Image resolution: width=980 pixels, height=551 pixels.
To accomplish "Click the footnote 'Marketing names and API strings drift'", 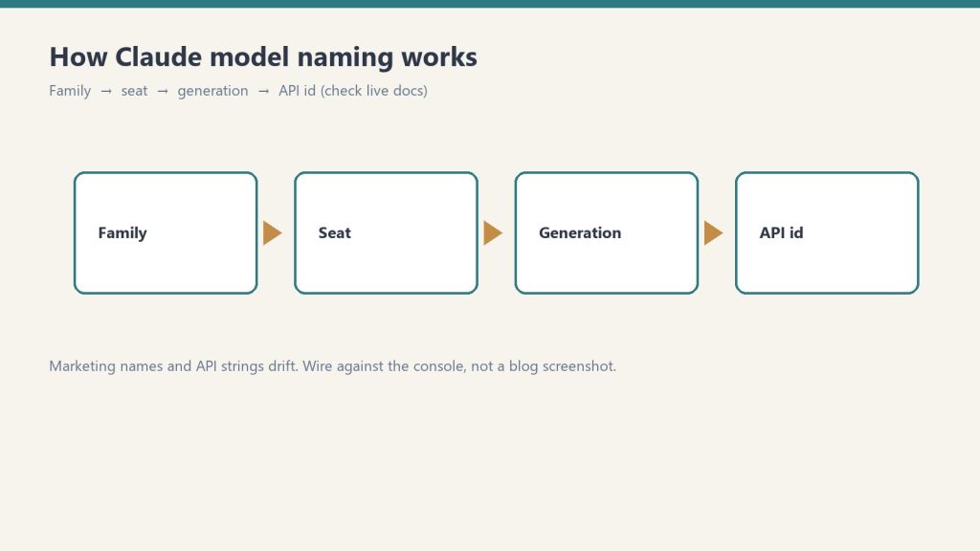I will coord(173,366).
